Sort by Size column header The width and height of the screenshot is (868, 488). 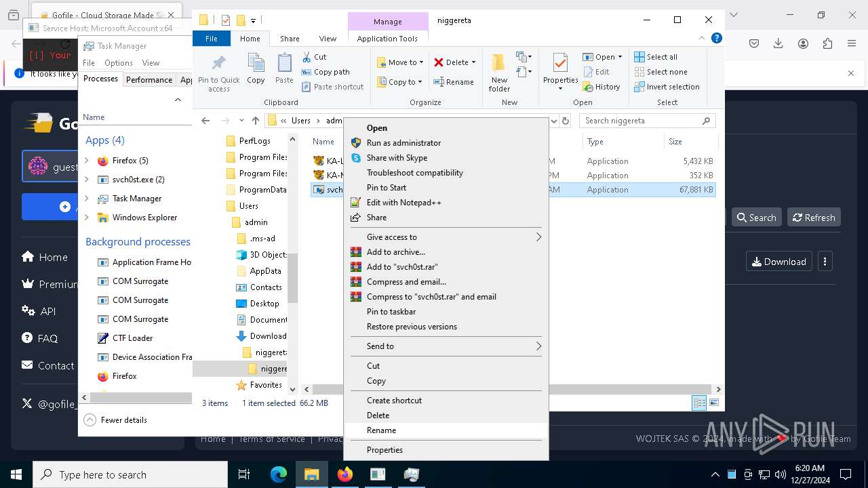click(690, 142)
